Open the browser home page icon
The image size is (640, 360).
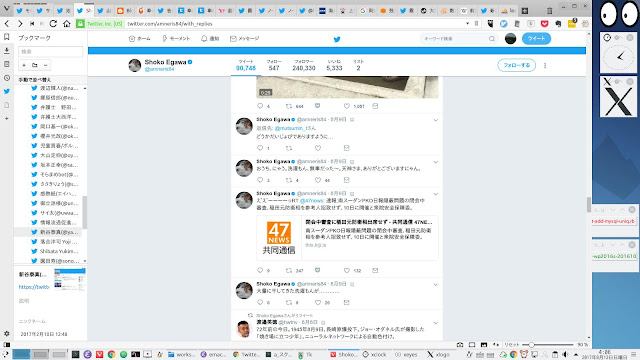click(67, 24)
